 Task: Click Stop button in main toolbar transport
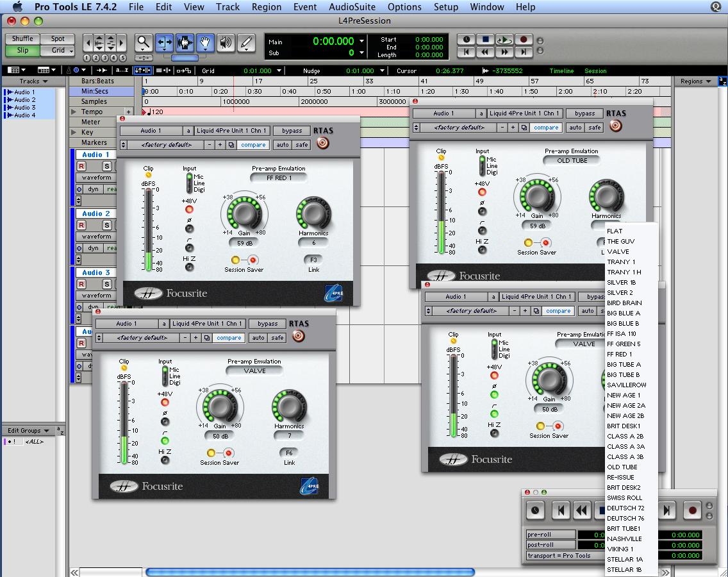[485, 40]
